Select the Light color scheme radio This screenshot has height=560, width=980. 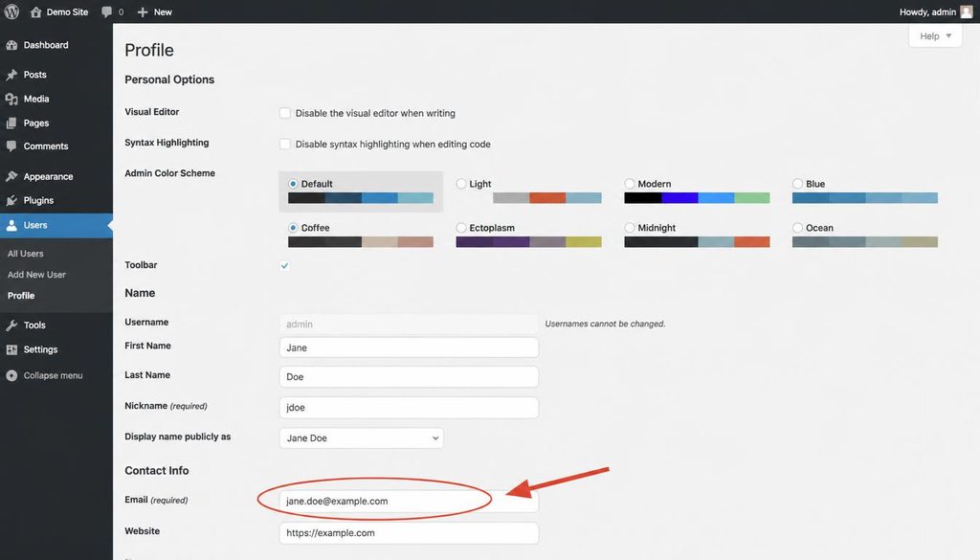click(461, 184)
